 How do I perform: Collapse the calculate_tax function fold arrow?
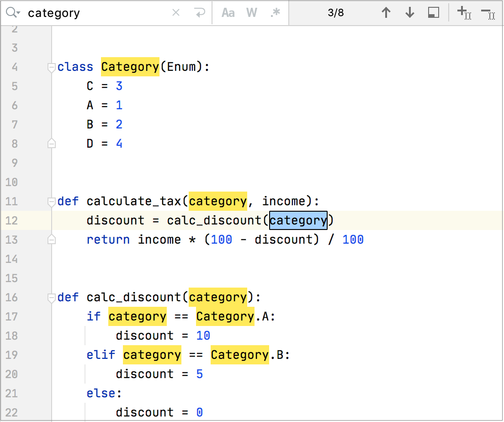coord(51,201)
